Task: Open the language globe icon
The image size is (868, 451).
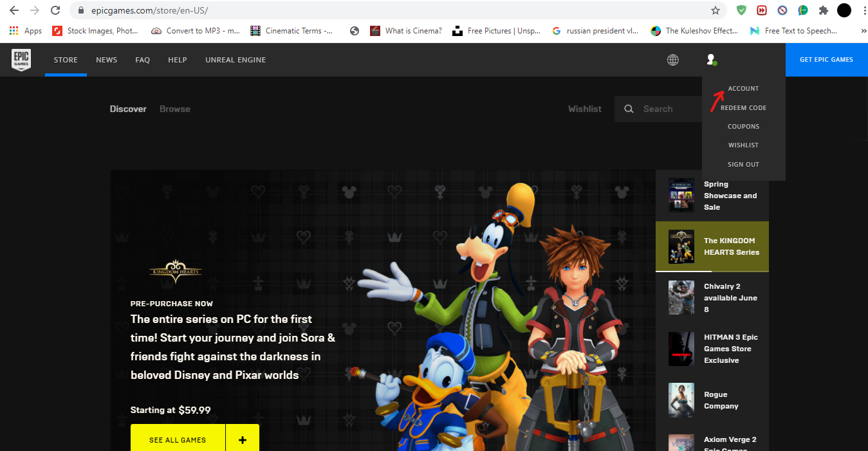Action: (x=672, y=60)
